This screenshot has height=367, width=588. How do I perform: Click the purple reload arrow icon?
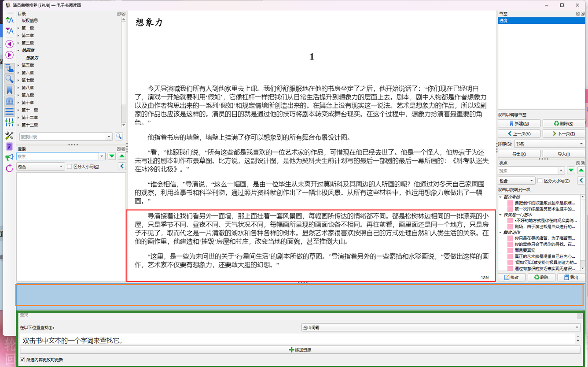point(9,168)
